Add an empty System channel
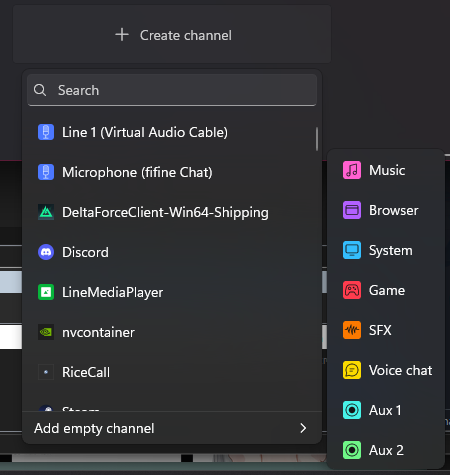The image size is (450, 475). tap(386, 250)
